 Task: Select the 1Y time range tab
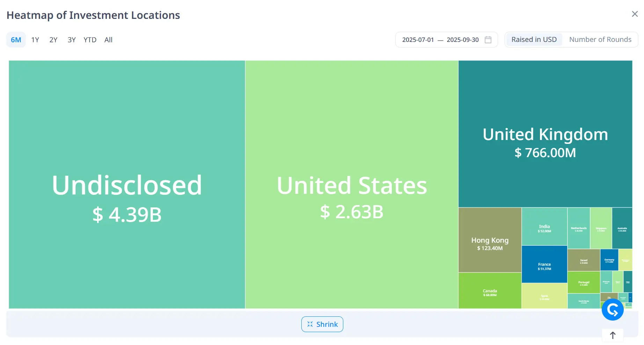35,40
